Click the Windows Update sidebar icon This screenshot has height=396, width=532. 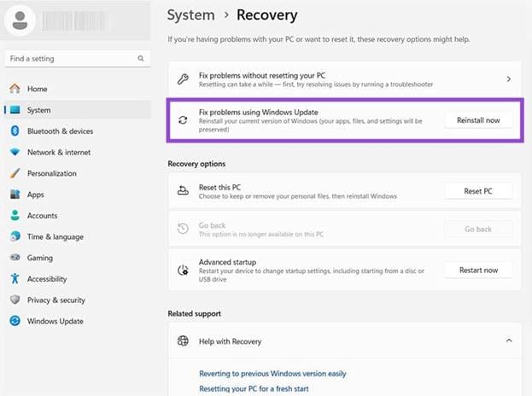tap(15, 321)
